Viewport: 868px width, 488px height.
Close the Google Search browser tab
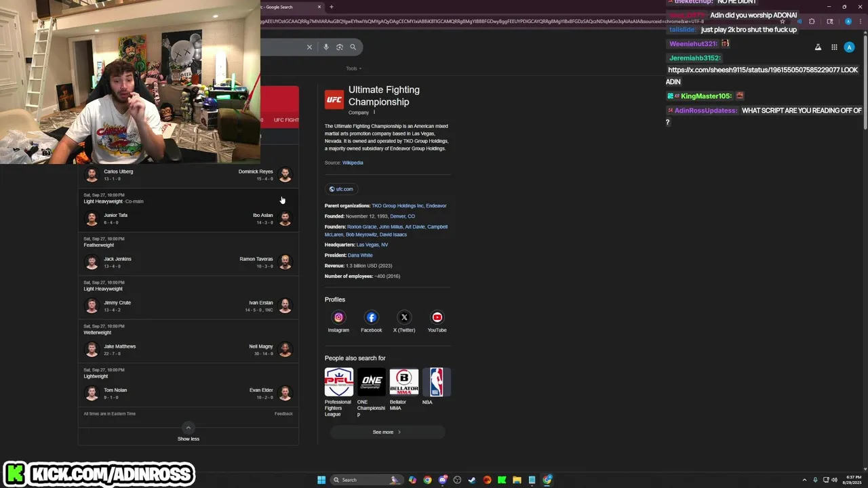[x=319, y=7]
